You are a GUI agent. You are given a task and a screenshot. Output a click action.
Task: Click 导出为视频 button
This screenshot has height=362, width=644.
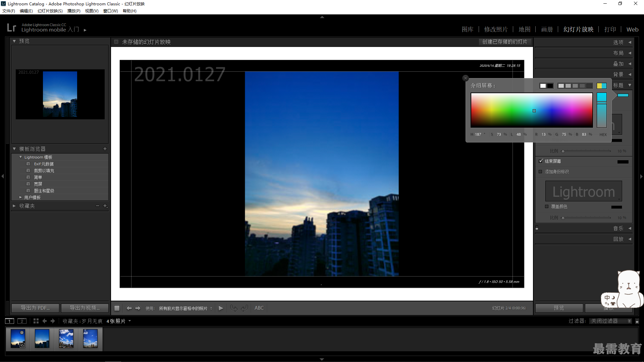click(x=85, y=308)
